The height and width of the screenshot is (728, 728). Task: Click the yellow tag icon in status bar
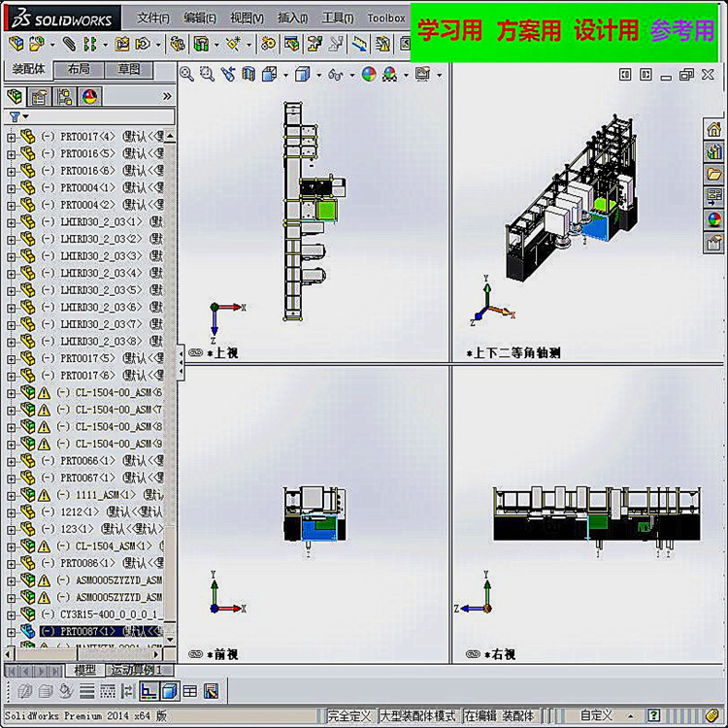point(711,715)
